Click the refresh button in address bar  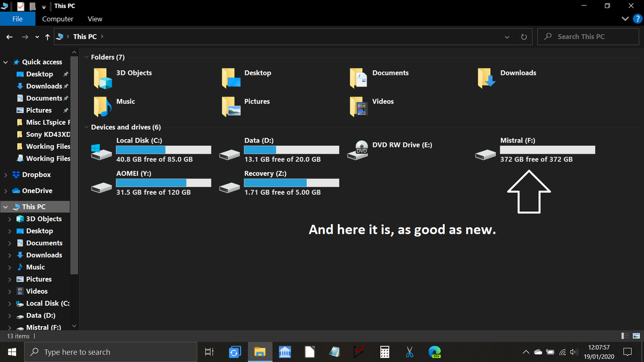(x=523, y=37)
